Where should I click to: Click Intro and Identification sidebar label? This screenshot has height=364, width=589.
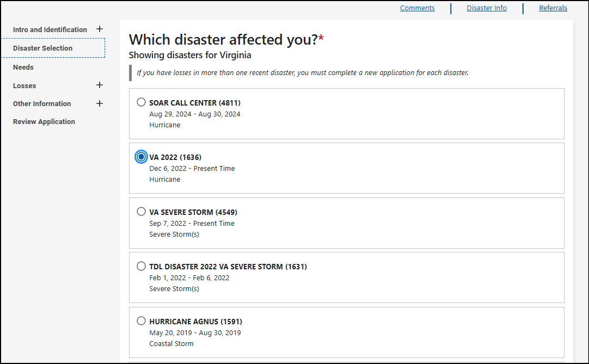pos(50,29)
